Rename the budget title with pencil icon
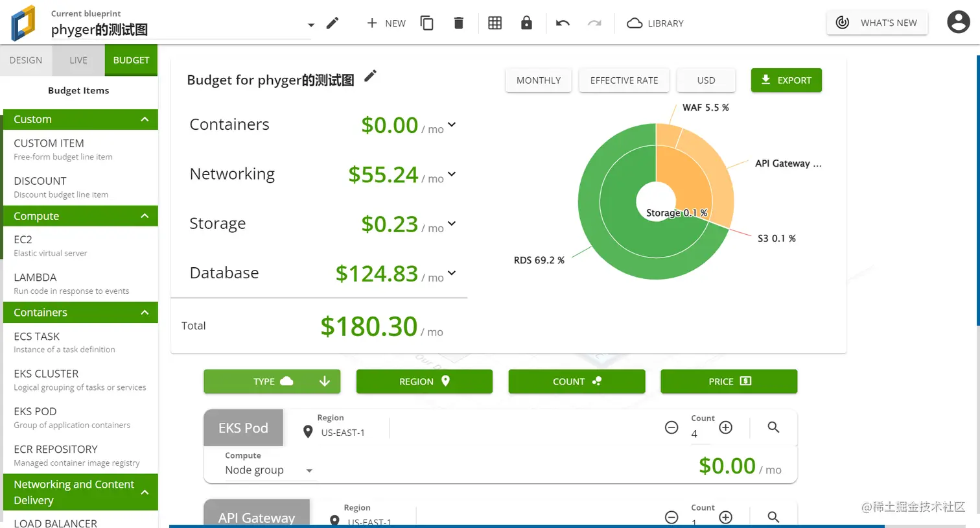This screenshot has height=528, width=980. click(370, 76)
